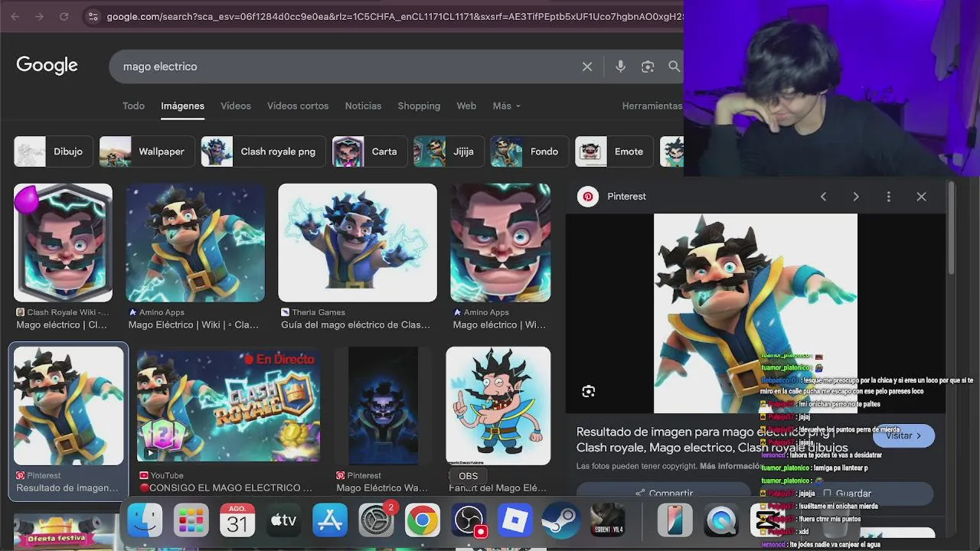Open System Settings from the dock
The image size is (980, 551).
(376, 521)
